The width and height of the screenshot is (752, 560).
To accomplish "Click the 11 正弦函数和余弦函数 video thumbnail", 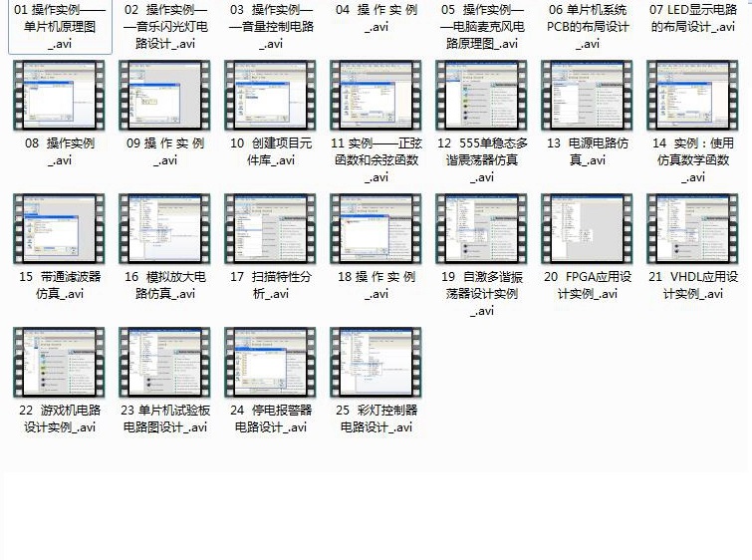I will click(x=376, y=95).
